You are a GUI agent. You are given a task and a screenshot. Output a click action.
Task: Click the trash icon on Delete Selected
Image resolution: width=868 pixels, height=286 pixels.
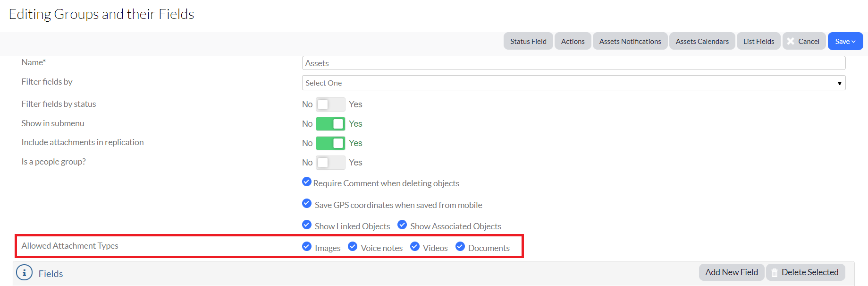point(775,273)
